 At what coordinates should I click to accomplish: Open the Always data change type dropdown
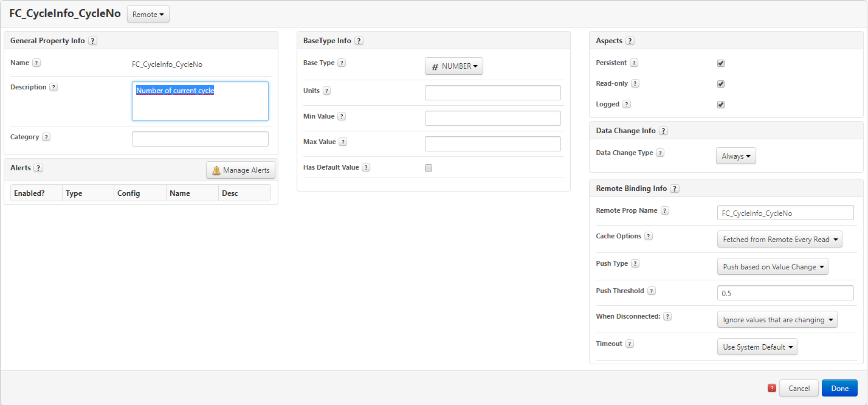(x=736, y=156)
